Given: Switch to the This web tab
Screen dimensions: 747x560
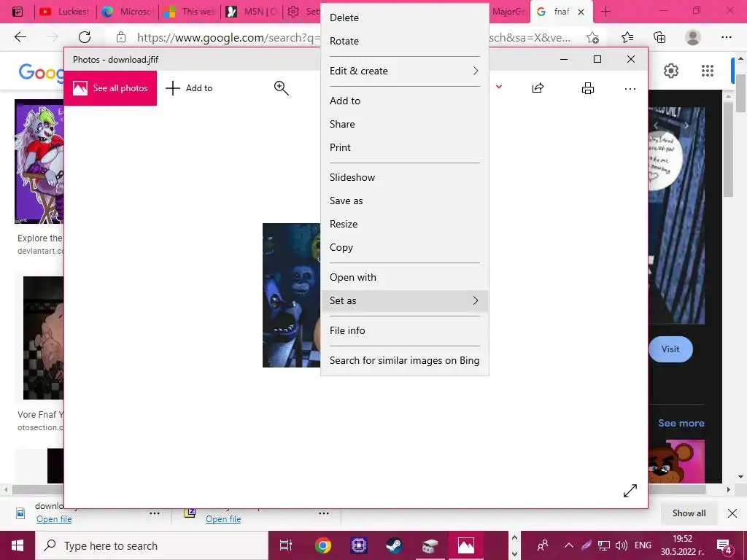Looking at the screenshot, I should coord(189,12).
